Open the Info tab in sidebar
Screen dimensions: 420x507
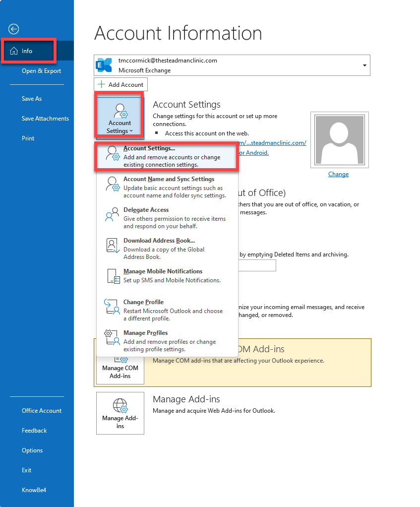[37, 51]
